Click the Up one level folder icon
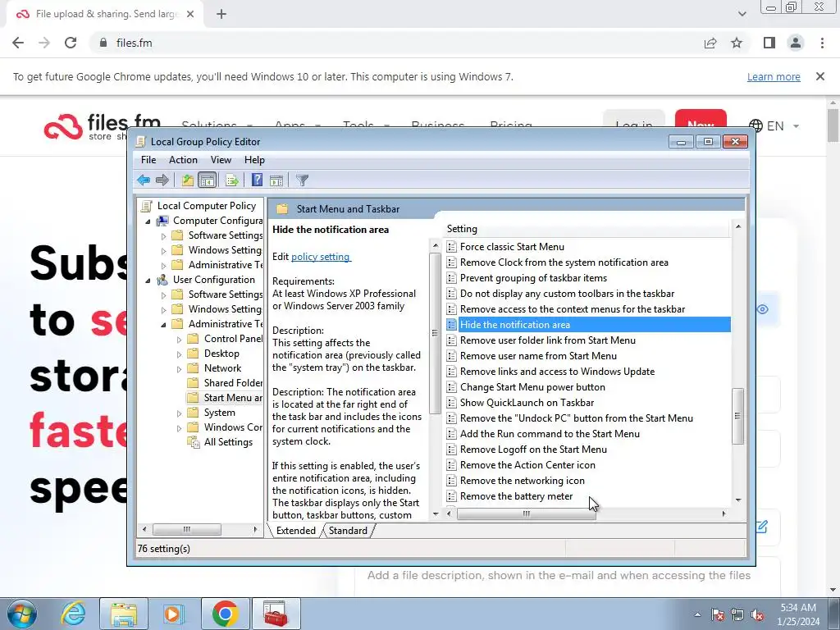Viewport: 840px width, 630px height. (187, 180)
